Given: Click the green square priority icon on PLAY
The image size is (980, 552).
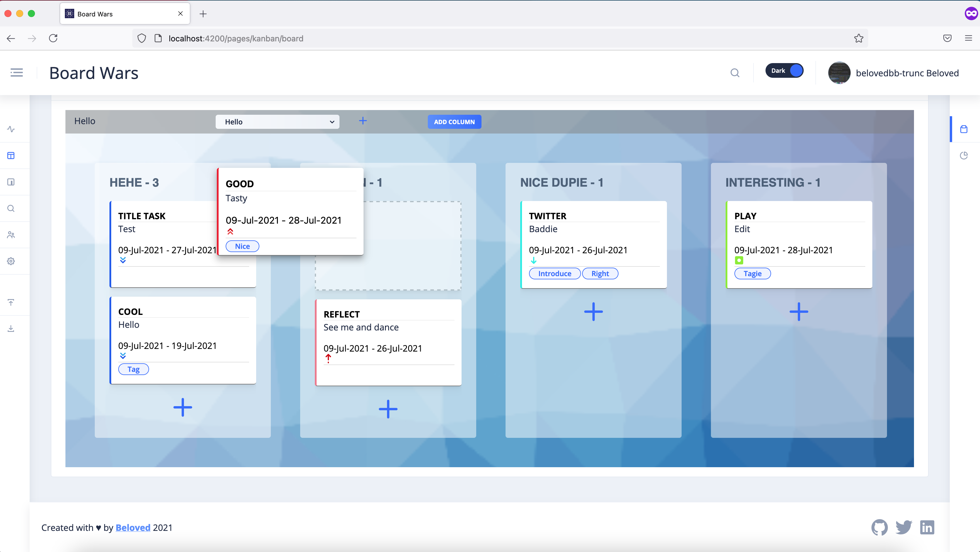Looking at the screenshot, I should [739, 261].
